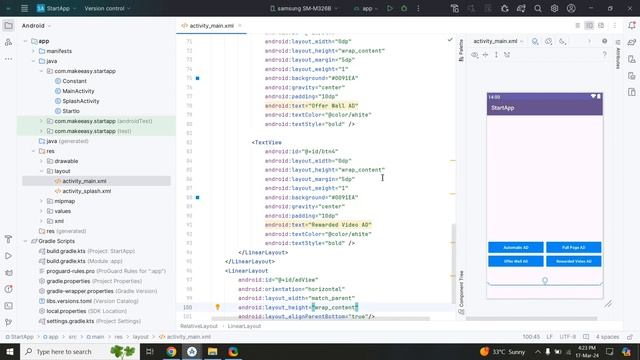
Task: Open the Build hammer tool window
Action: [x=8, y=239]
